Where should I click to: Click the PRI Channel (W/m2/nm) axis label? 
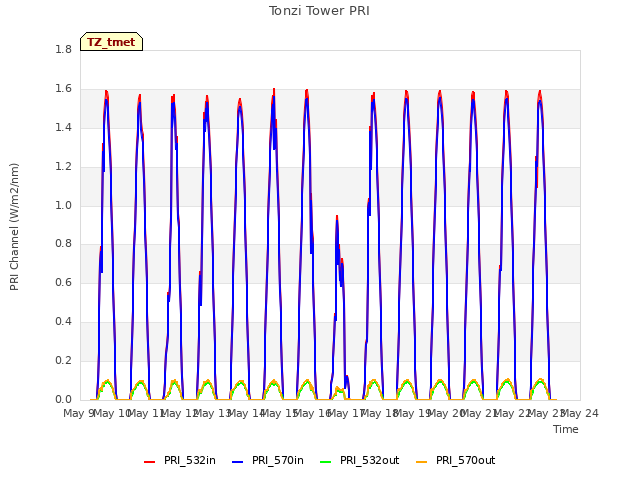pyautogui.click(x=14, y=227)
